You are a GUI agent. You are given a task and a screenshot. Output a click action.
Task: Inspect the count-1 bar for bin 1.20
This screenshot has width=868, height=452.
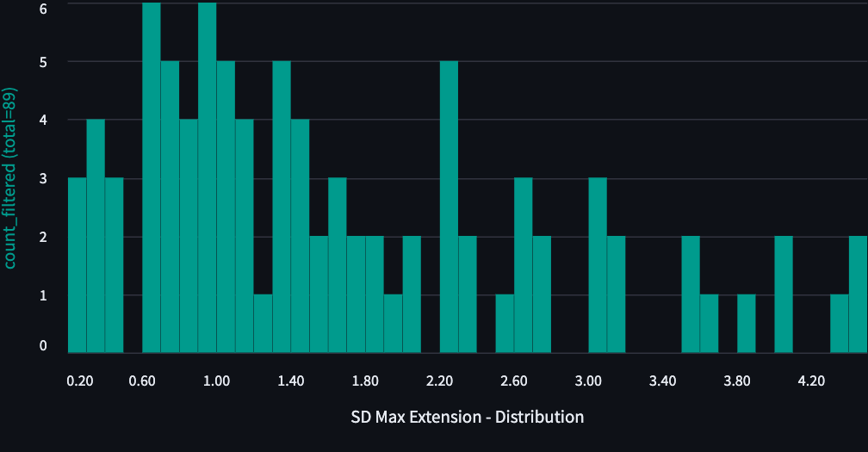tap(263, 324)
